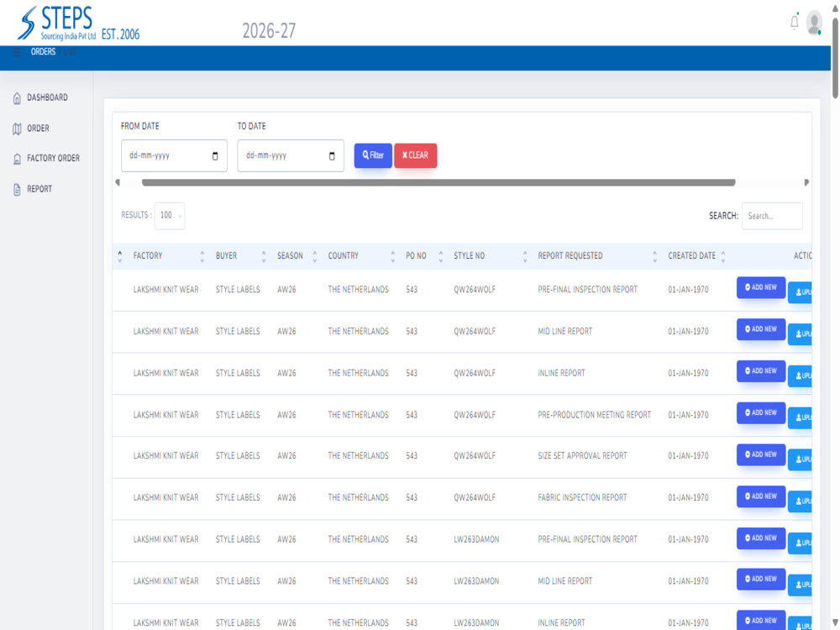The width and height of the screenshot is (840, 630).
Task: Select the PRE-PRODUCTION MEETING REPORT cell
Action: (594, 415)
